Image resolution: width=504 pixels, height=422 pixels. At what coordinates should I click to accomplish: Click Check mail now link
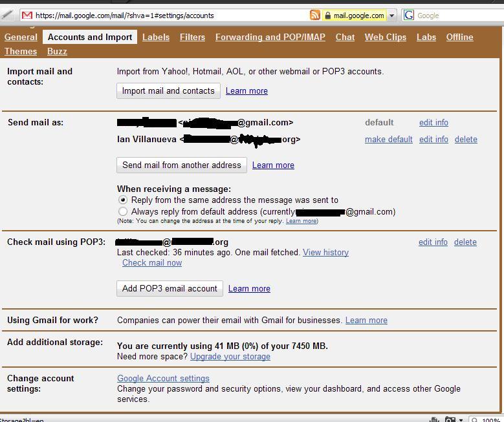point(152,263)
